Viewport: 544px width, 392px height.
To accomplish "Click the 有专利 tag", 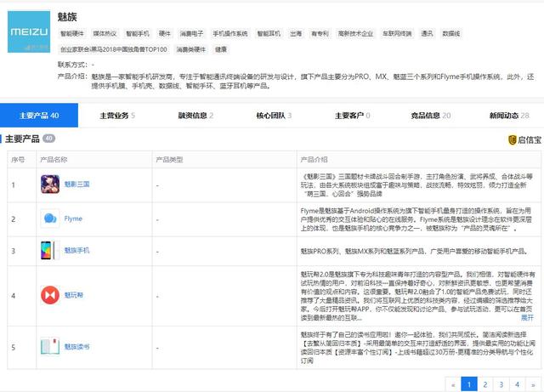I will coord(320,34).
